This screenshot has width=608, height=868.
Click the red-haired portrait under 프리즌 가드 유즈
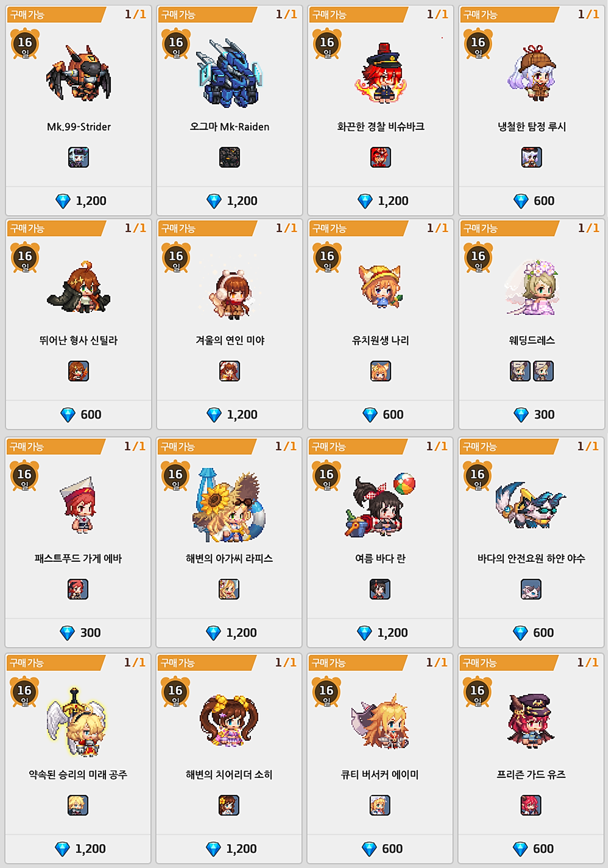(x=531, y=805)
